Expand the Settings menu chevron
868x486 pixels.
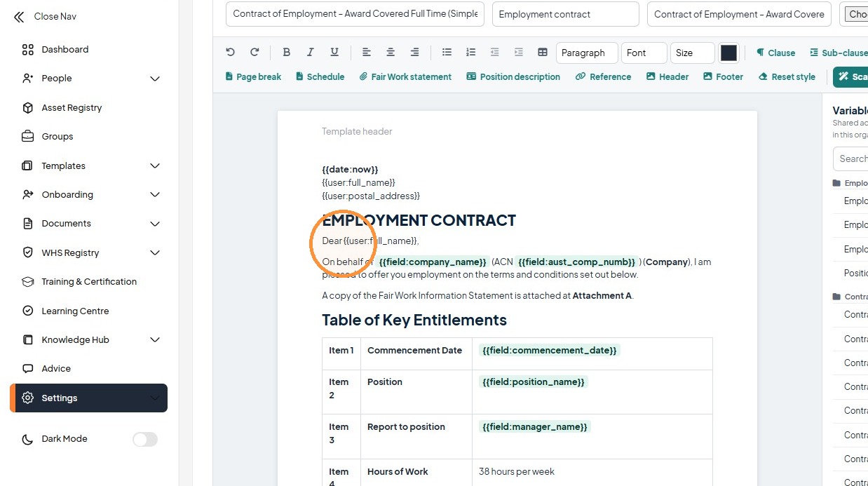pyautogui.click(x=155, y=398)
